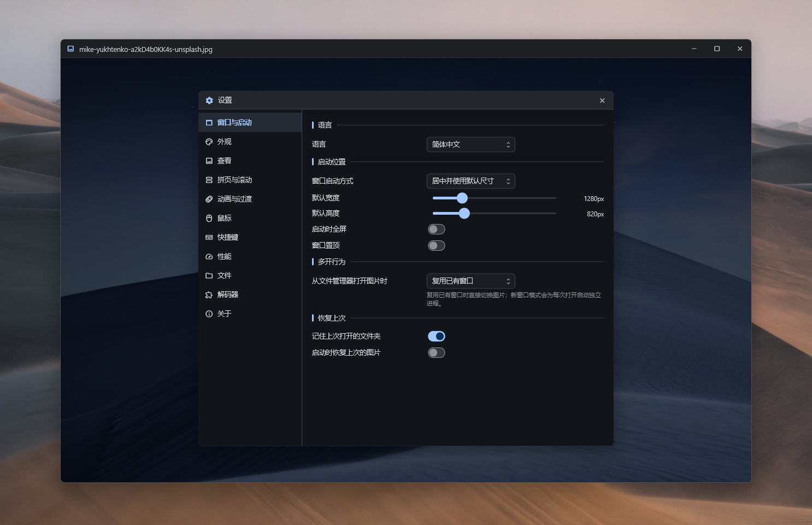Click the 性能 gauge icon
The image size is (812, 525).
click(x=209, y=256)
